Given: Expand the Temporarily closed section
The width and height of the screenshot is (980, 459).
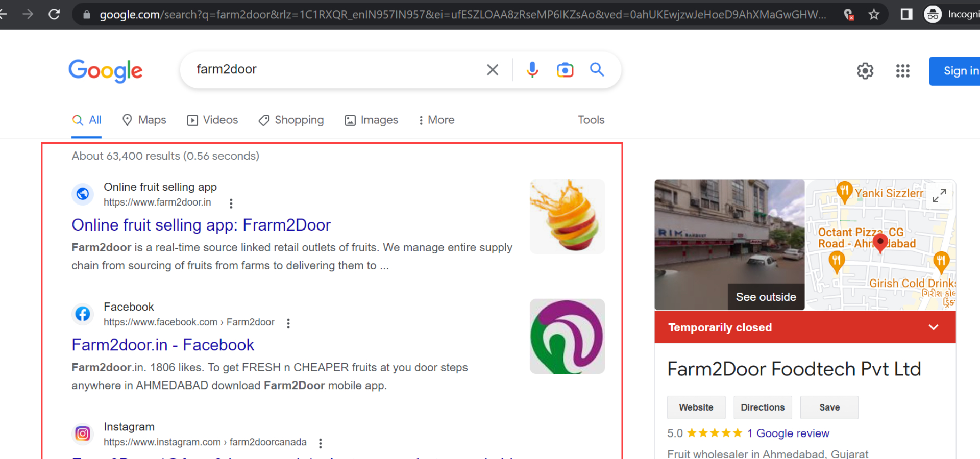Looking at the screenshot, I should tap(934, 327).
